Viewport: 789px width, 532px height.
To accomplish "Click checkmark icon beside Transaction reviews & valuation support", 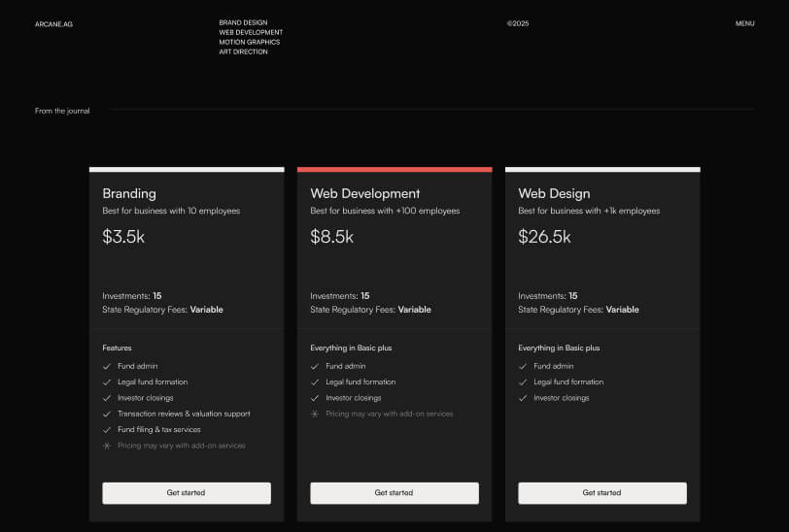I will tap(107, 414).
